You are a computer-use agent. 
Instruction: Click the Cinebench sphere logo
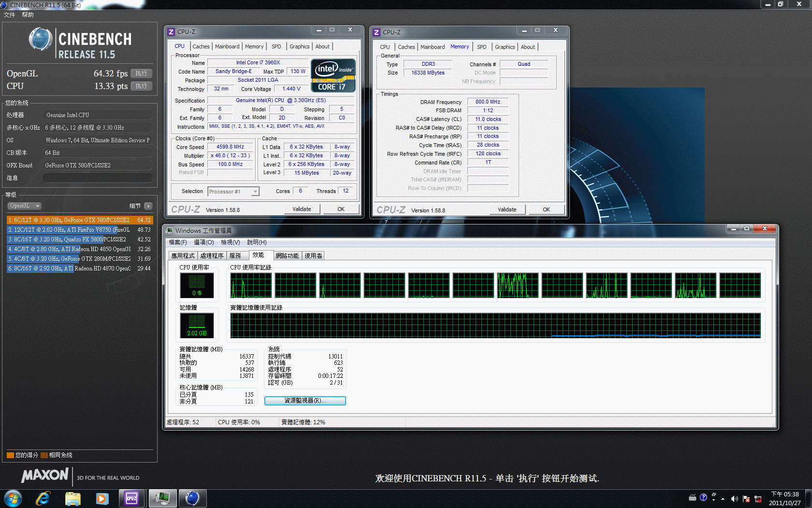pyautogui.click(x=41, y=39)
